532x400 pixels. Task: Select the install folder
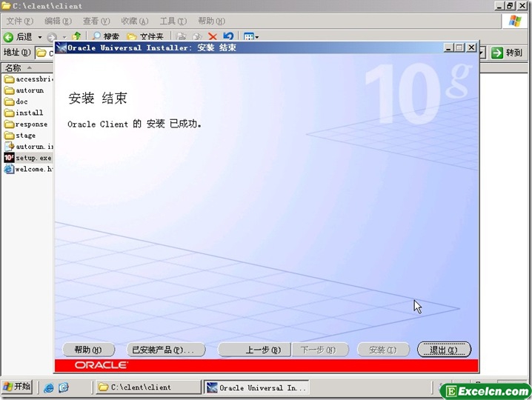24,113
